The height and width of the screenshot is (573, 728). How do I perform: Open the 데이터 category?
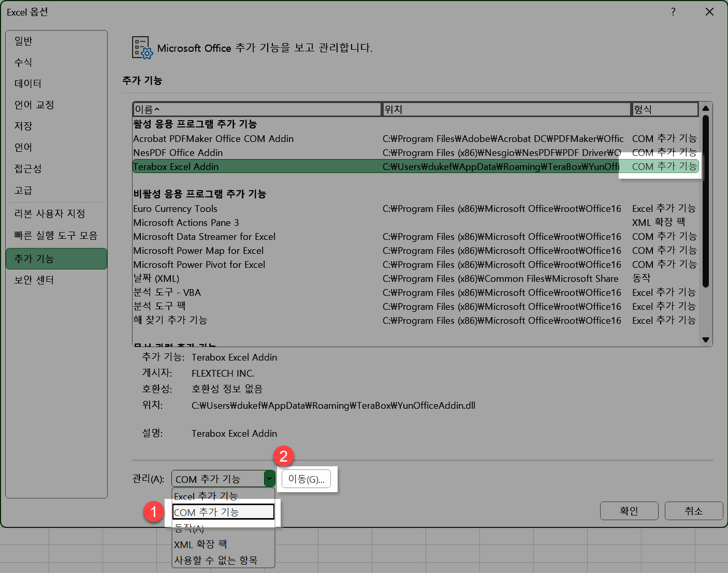(x=56, y=83)
